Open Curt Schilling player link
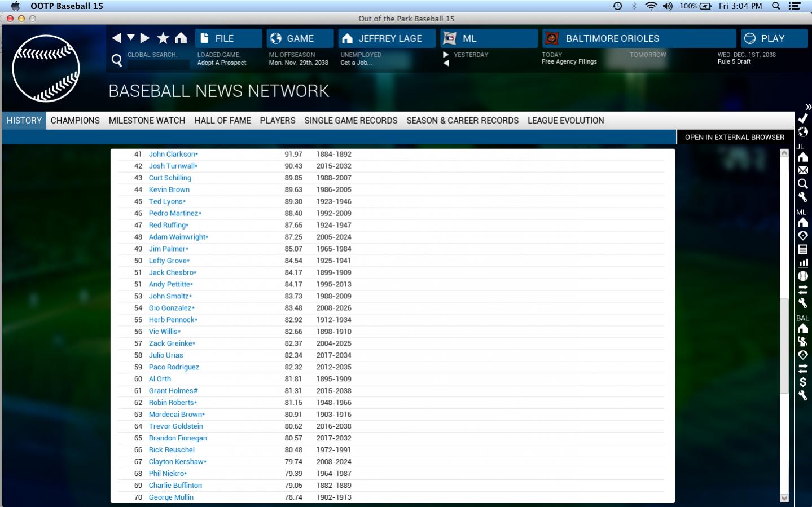The width and height of the screenshot is (812, 507). click(x=170, y=178)
